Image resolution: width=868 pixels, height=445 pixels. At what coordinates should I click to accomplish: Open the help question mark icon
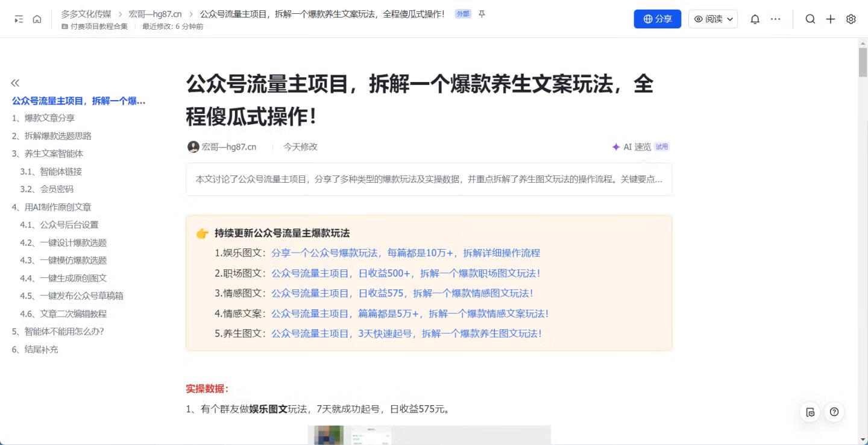click(x=834, y=412)
